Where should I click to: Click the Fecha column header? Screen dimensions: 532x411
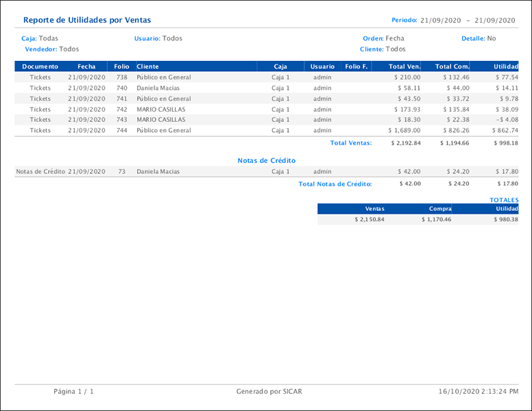tap(87, 66)
